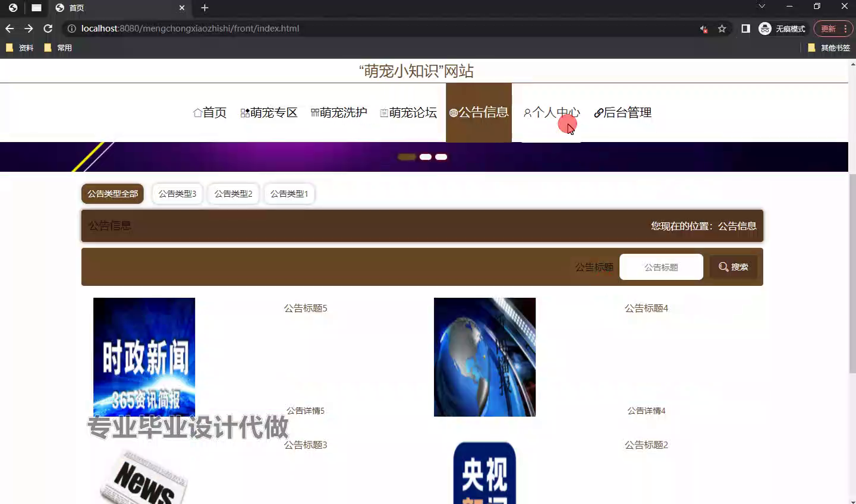Open the globe news announcement thumbnail
856x504 pixels.
coord(484,357)
